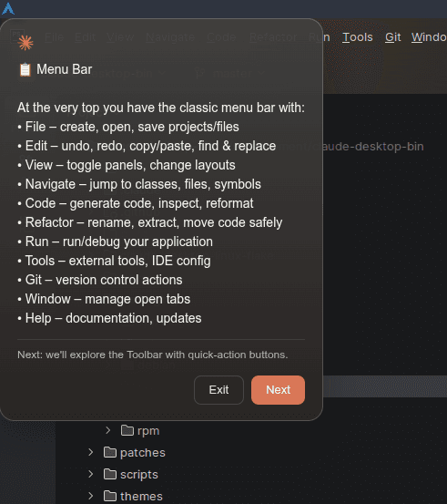
Task: Select the patches tree row label
Action: point(143,453)
